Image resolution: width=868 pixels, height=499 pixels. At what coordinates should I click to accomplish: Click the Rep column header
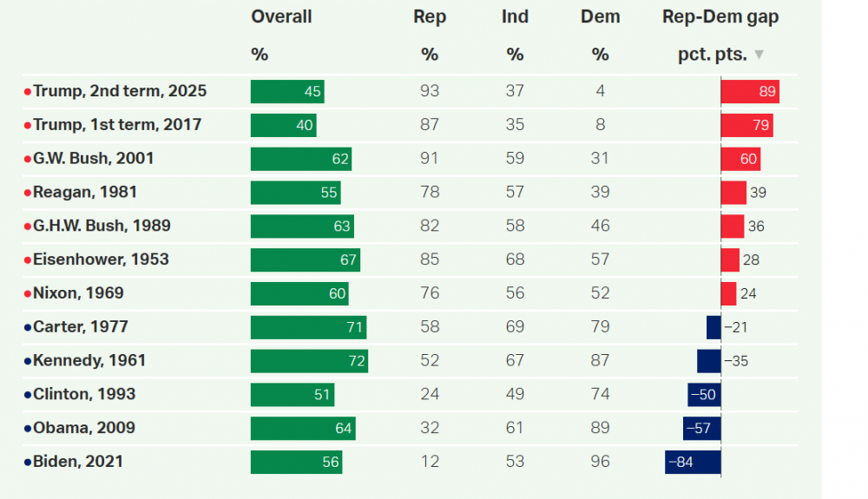click(x=430, y=17)
